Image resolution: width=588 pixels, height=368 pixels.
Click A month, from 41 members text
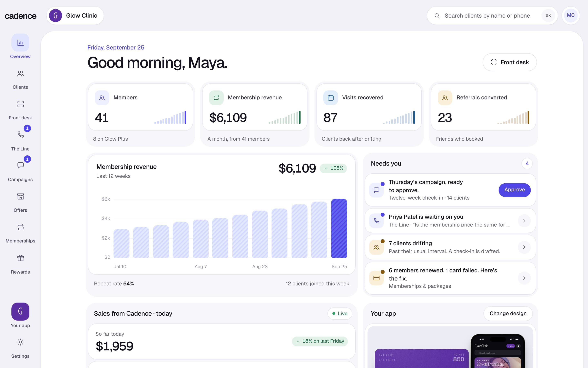pyautogui.click(x=238, y=139)
